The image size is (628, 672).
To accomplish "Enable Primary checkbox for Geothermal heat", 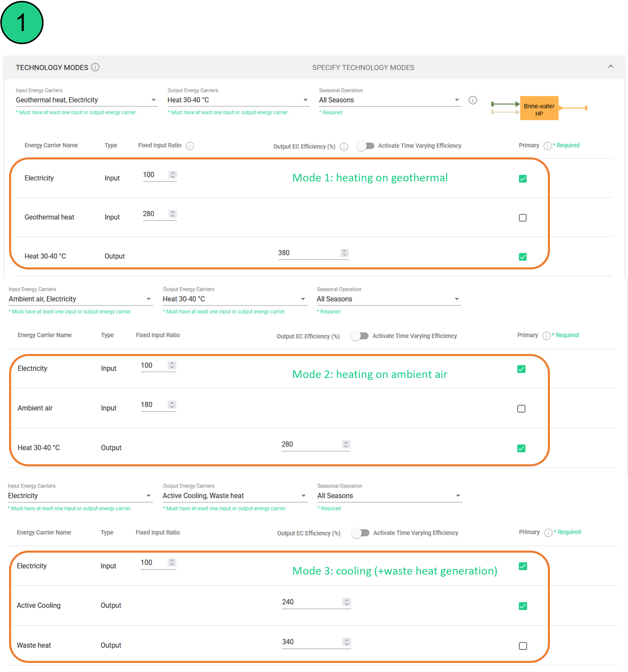I will (x=522, y=218).
